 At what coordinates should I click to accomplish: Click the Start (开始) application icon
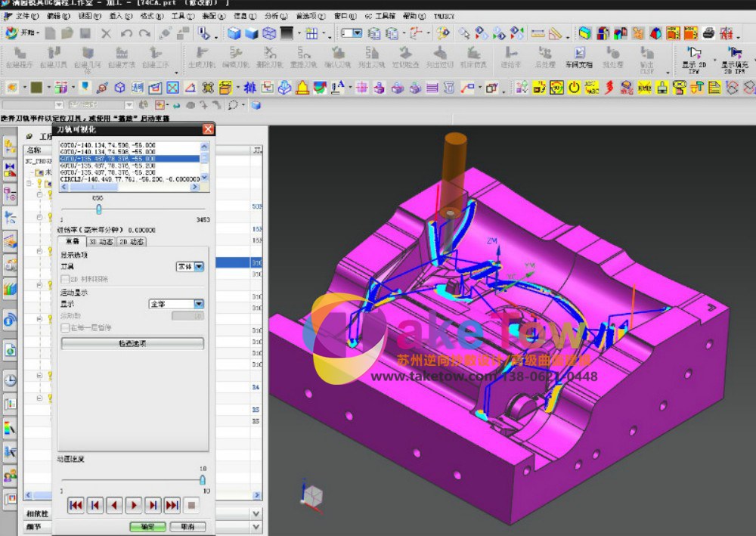point(11,33)
